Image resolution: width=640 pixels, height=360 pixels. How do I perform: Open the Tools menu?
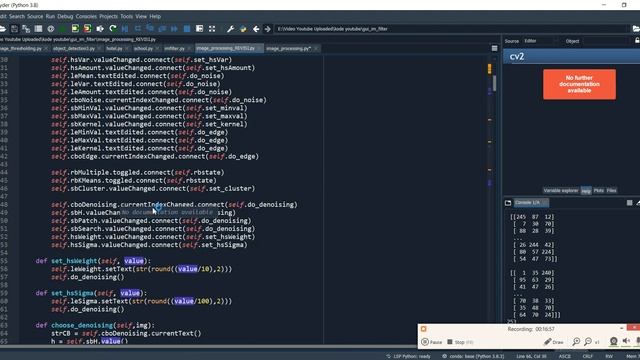tap(126, 16)
